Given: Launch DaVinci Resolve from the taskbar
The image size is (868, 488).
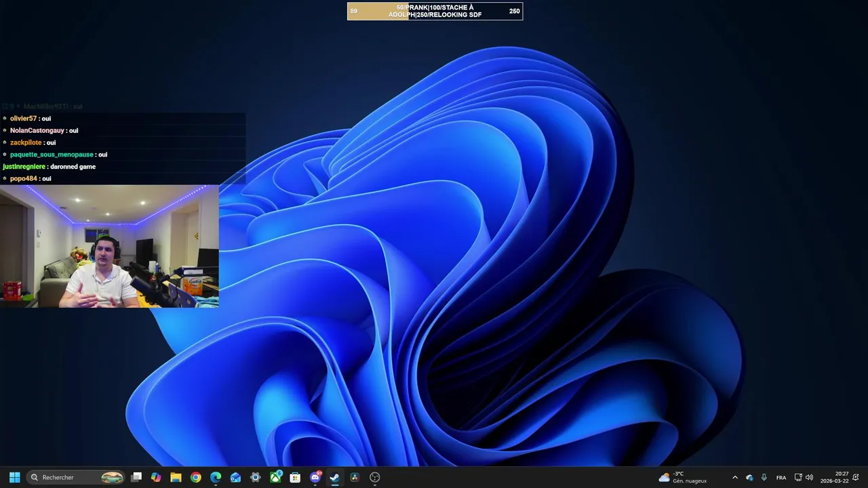Looking at the screenshot, I should tap(355, 477).
